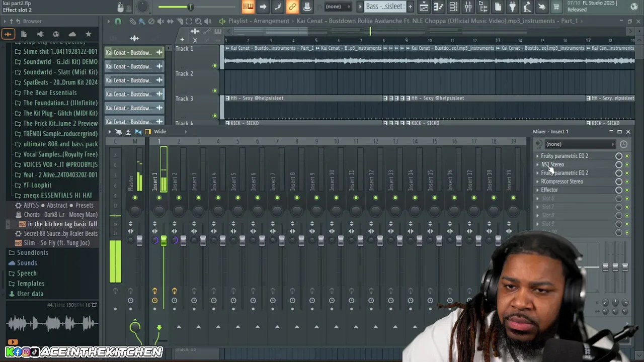Screen dimensions: 644x362
Task: Show browser audio waveform tab icon
Action: pyautogui.click(x=8, y=34)
